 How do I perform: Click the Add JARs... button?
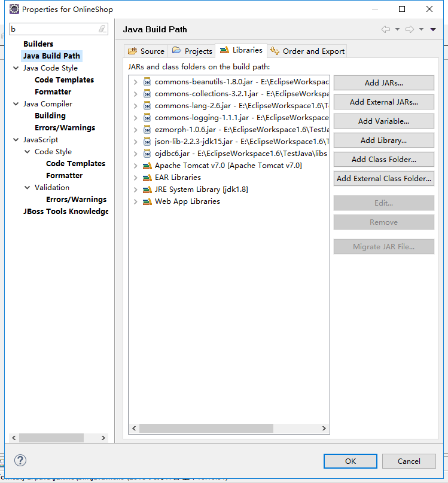(383, 83)
